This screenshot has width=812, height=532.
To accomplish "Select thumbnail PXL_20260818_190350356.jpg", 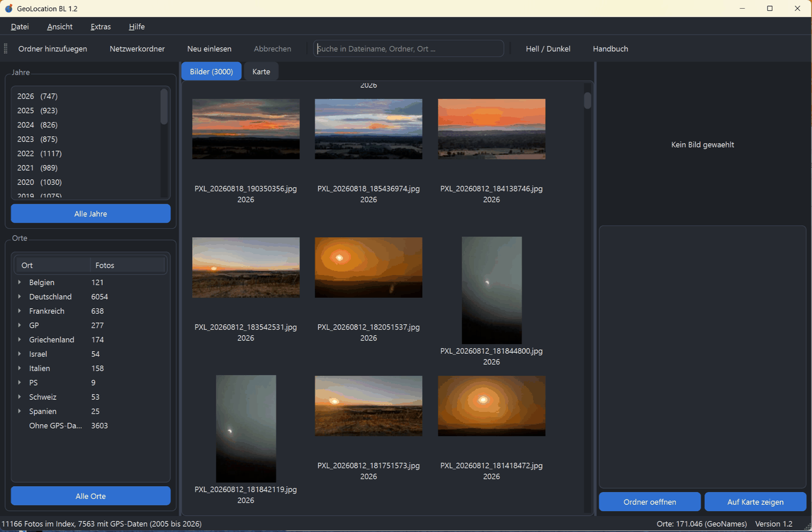I will (246, 129).
